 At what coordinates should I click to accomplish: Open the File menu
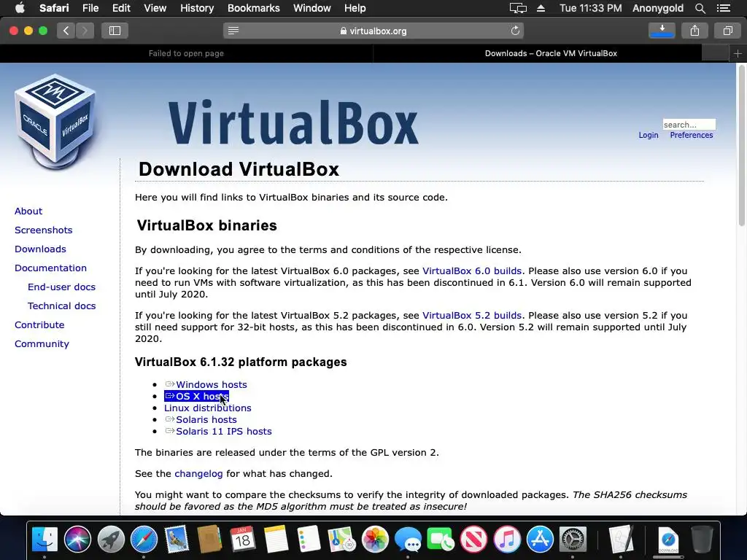point(90,8)
